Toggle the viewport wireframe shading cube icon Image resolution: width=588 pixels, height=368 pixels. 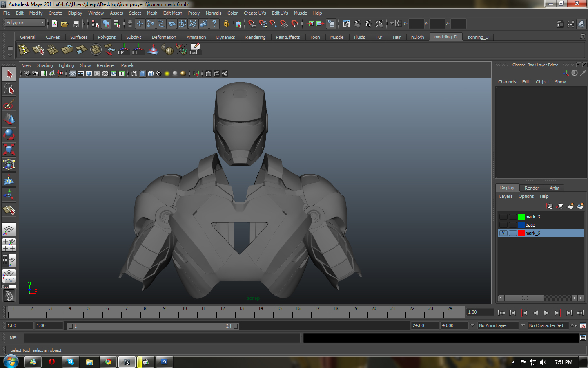click(x=134, y=74)
